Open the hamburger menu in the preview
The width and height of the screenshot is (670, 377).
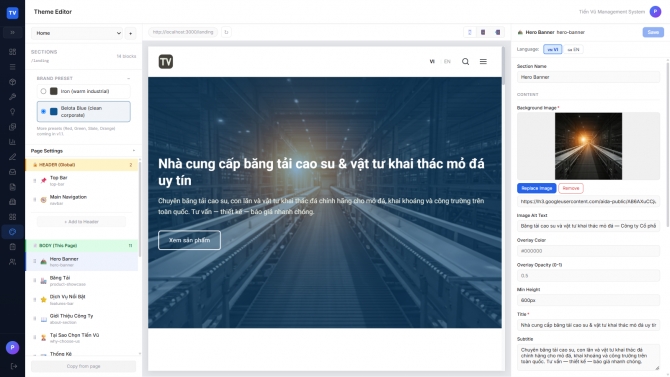(x=483, y=62)
